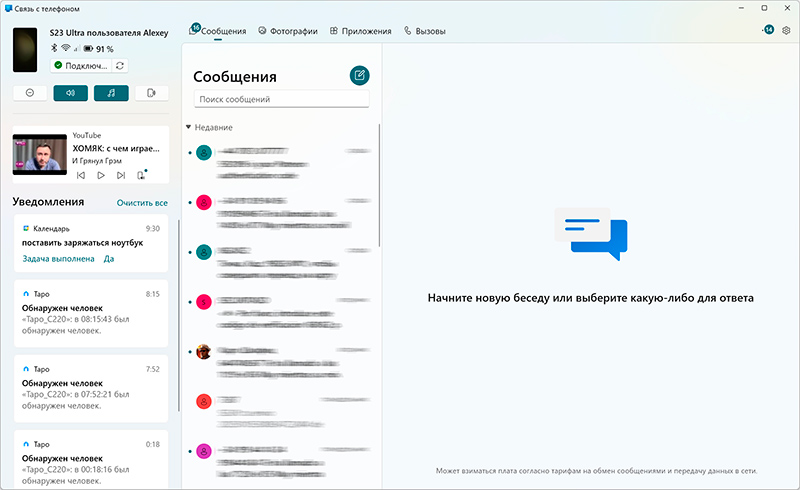Switch to the Вызовы tab

click(x=425, y=31)
